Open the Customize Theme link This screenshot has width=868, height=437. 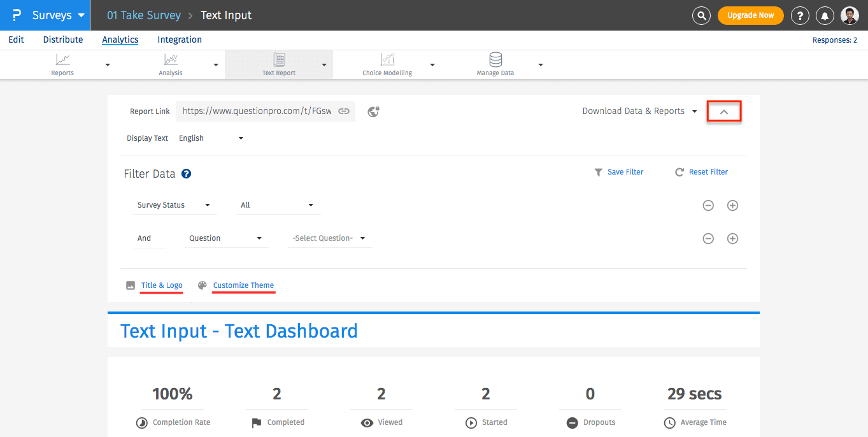click(243, 285)
